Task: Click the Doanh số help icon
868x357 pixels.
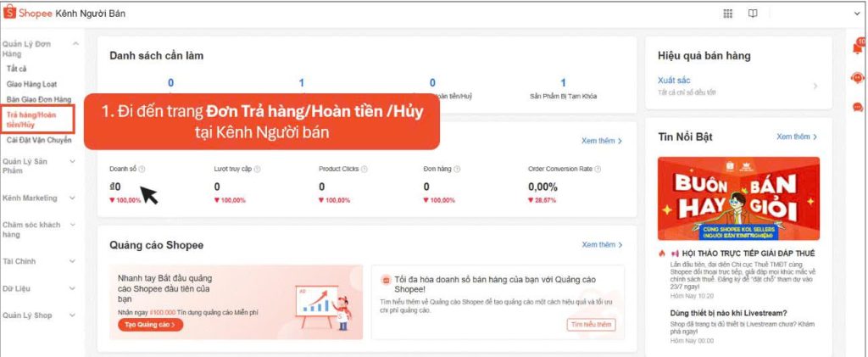Action: (x=142, y=169)
